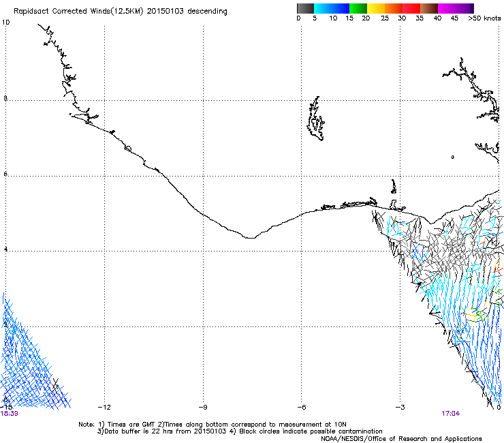
Task: Click the latitude axis label '6'
Action: 5,174
